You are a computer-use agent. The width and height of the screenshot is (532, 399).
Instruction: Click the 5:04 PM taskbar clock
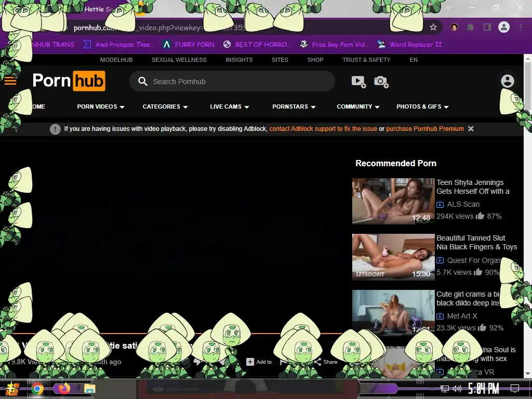point(484,389)
